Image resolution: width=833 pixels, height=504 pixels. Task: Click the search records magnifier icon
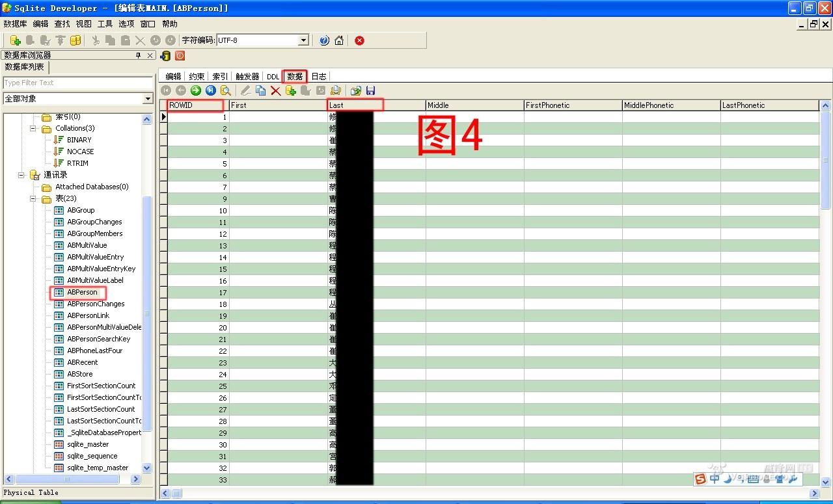point(226,91)
